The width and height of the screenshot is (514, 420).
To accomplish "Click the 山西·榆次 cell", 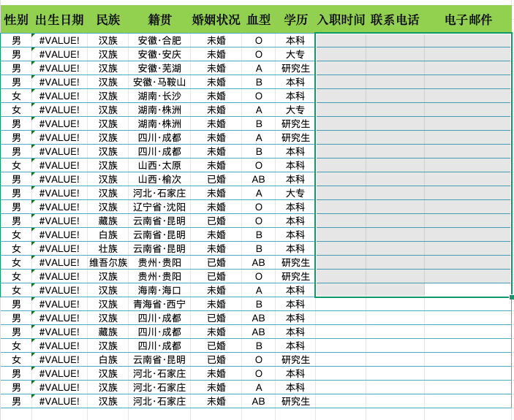I will [159, 179].
